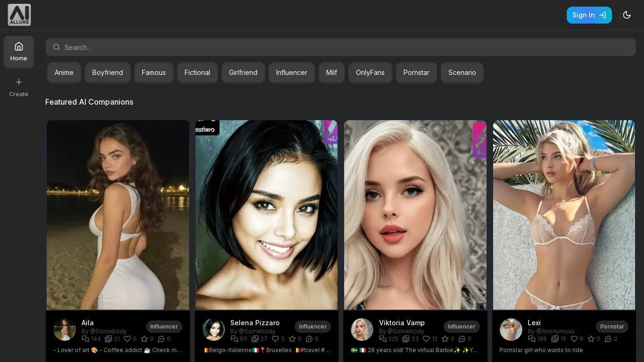Image resolution: width=644 pixels, height=362 pixels.
Task: Click Selena Pizzaro's avatar thumbnail
Action: [214, 329]
